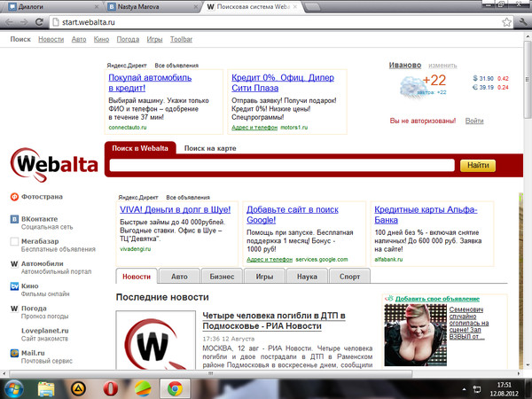Open AIMP player from taskbar
Viewport: 532px width, 399px height.
point(78,389)
